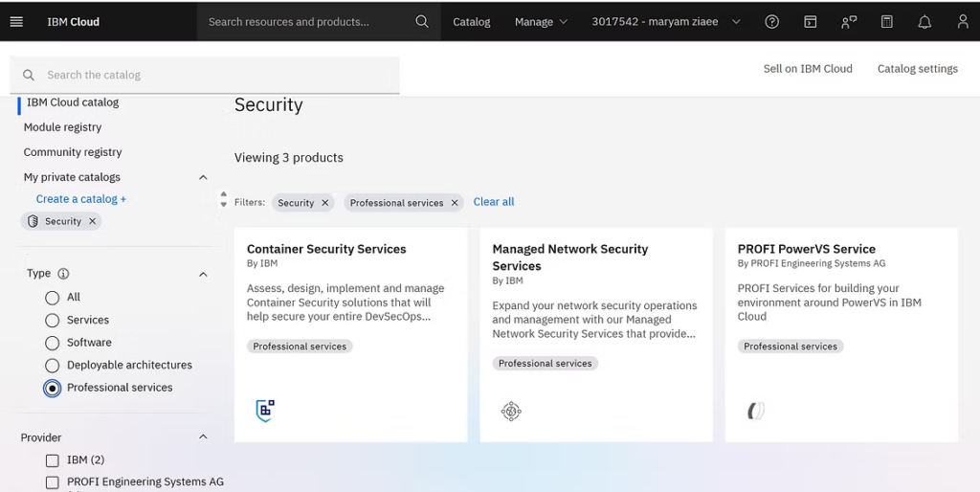Check the IBM (2) provider checkbox
980x492 pixels.
(x=53, y=460)
